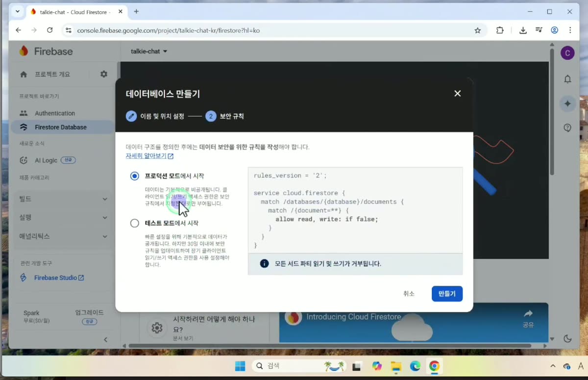Image resolution: width=588 pixels, height=380 pixels.
Task: Select 프로덕션 모드에서 시작 radio button
Action: [135, 176]
